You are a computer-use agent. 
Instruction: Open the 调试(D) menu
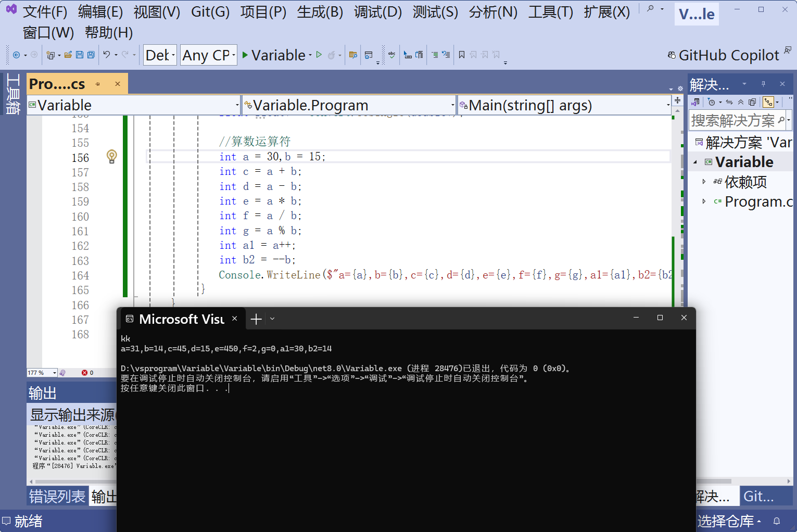(x=378, y=11)
